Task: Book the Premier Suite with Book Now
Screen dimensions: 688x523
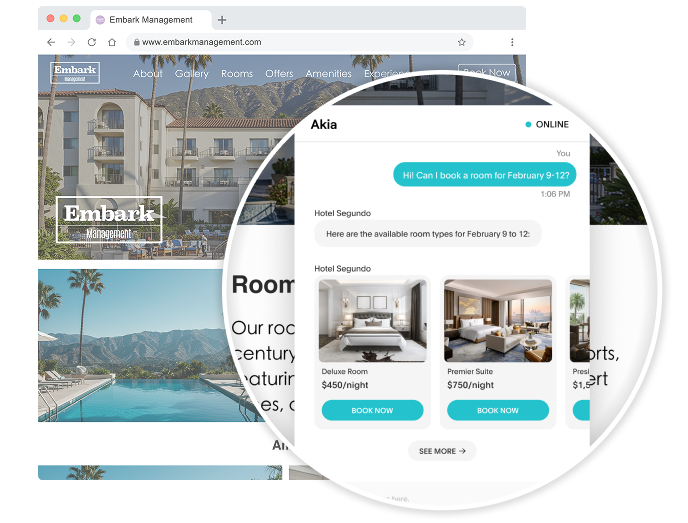Action: pyautogui.click(x=498, y=410)
